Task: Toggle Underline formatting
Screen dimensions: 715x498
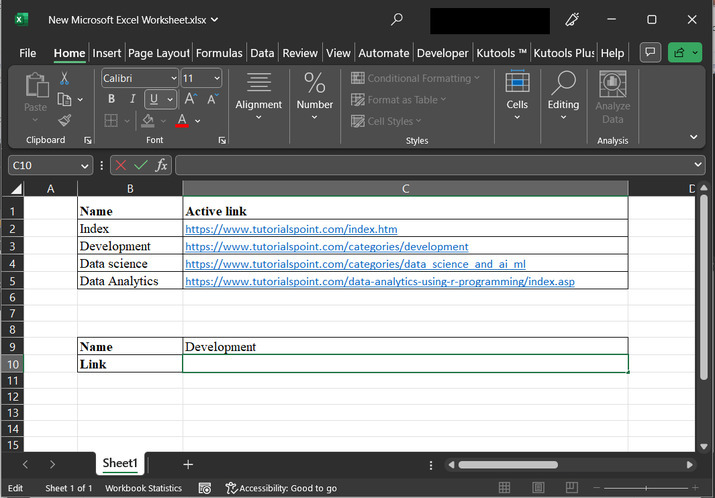Action: coord(154,99)
